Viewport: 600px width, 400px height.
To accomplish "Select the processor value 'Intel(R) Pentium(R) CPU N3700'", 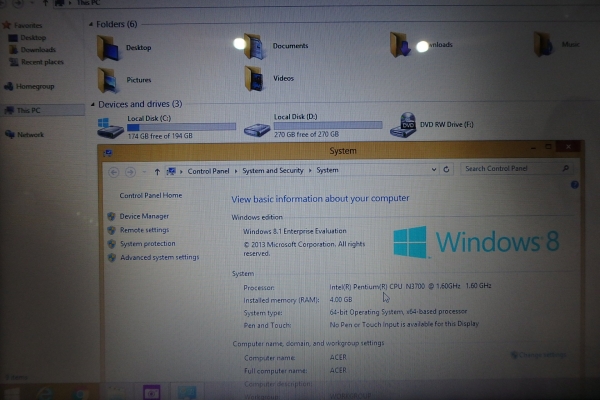I will tap(377, 287).
